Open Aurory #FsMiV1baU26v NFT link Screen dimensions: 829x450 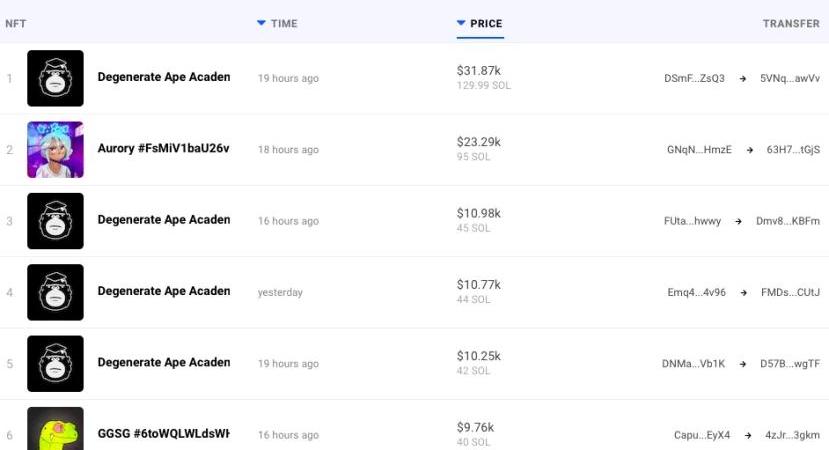pyautogui.click(x=163, y=148)
